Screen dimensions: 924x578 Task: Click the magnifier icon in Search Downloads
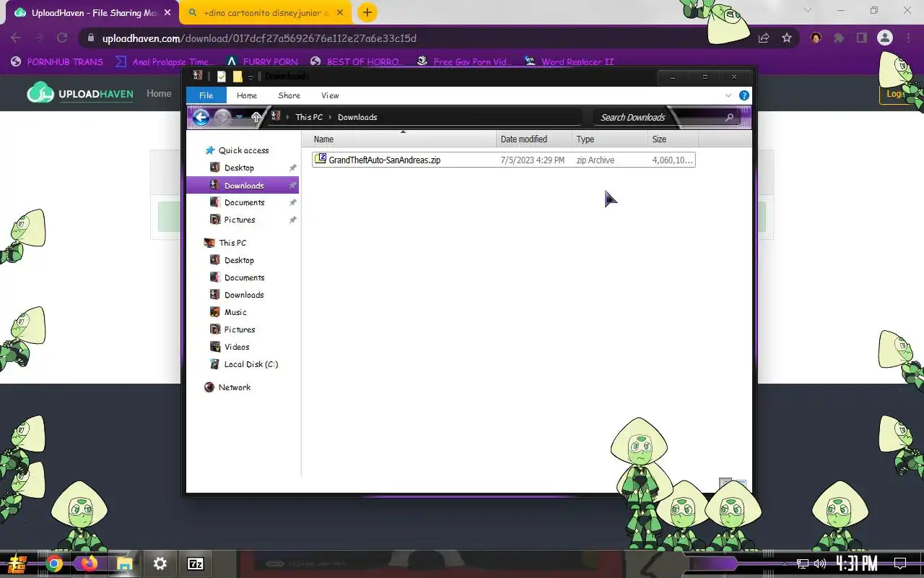729,117
